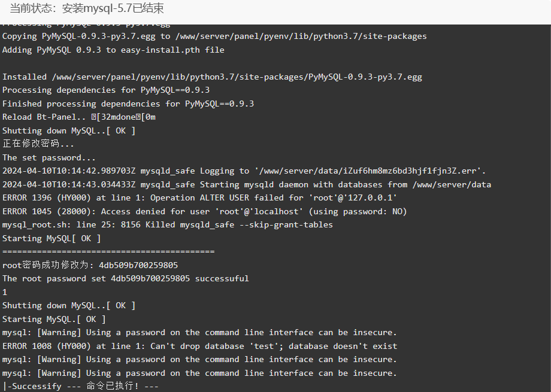Click the 'Starting mysqld daemon' log line
The width and height of the screenshot is (551, 392).
(247, 184)
